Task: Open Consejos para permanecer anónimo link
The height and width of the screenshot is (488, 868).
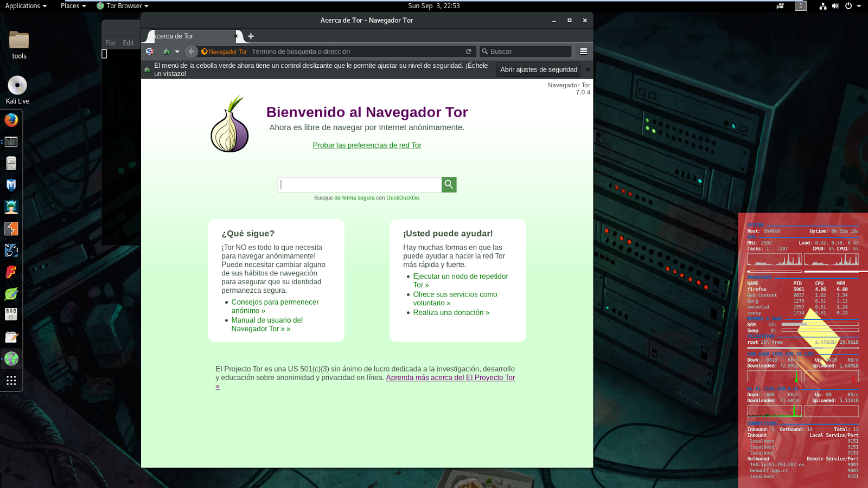Action: pos(275,306)
